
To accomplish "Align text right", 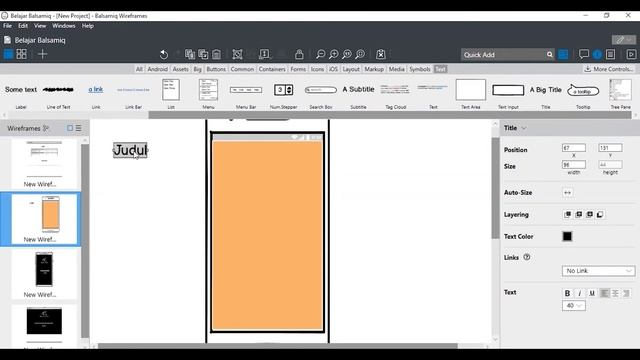I will [626, 293].
